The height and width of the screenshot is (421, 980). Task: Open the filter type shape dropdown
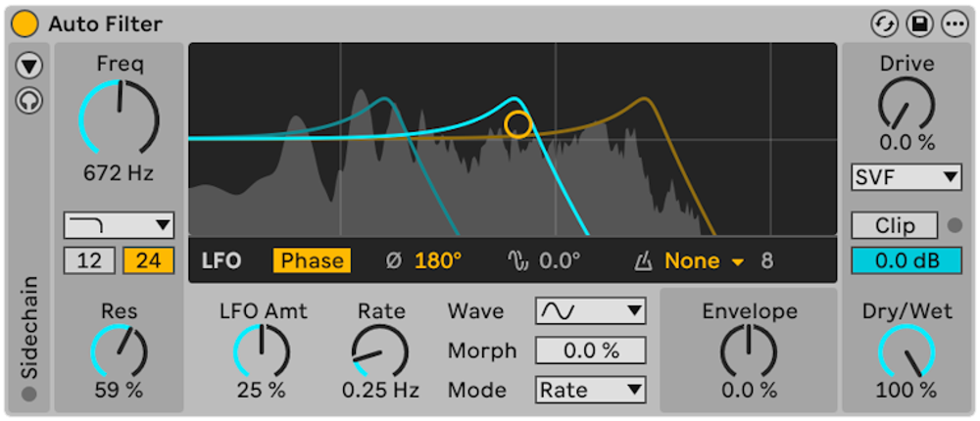pyautogui.click(x=119, y=225)
